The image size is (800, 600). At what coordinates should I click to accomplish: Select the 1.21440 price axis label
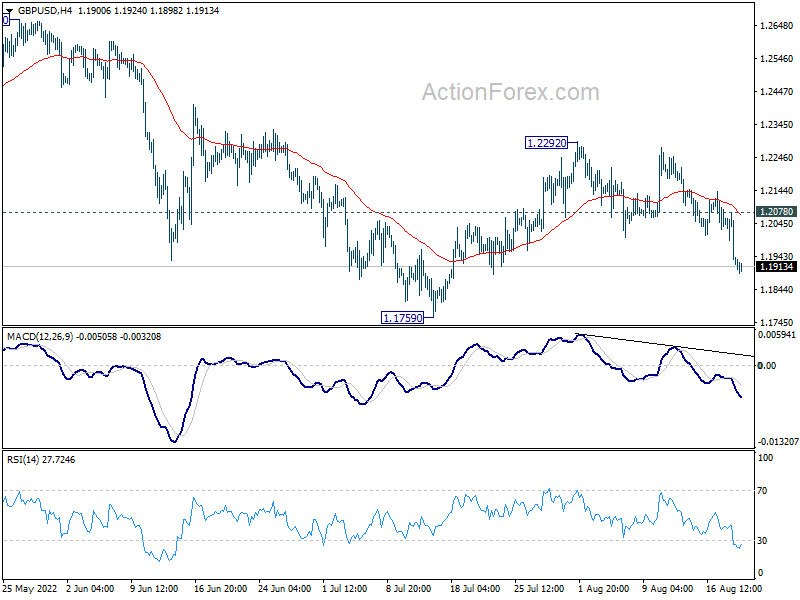point(777,191)
